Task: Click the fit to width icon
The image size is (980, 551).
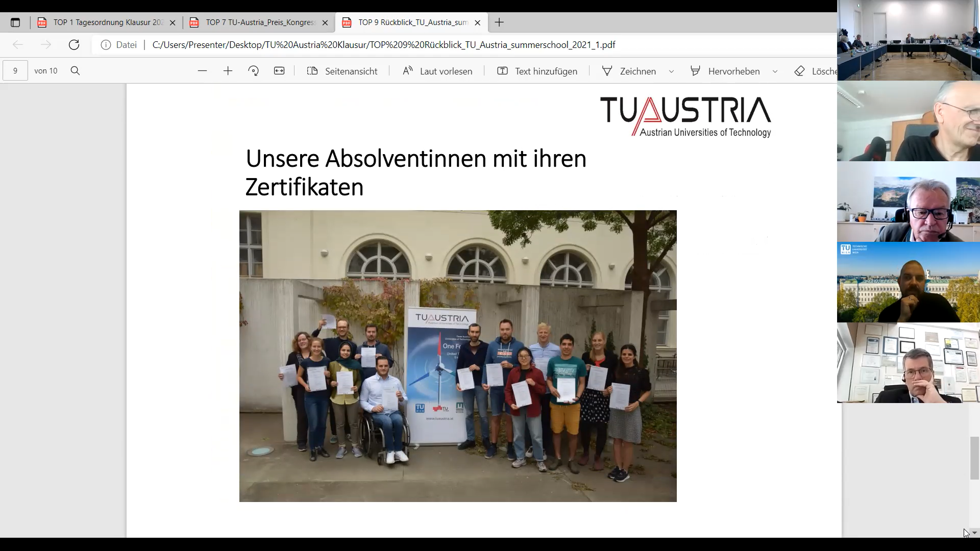Action: 279,71
